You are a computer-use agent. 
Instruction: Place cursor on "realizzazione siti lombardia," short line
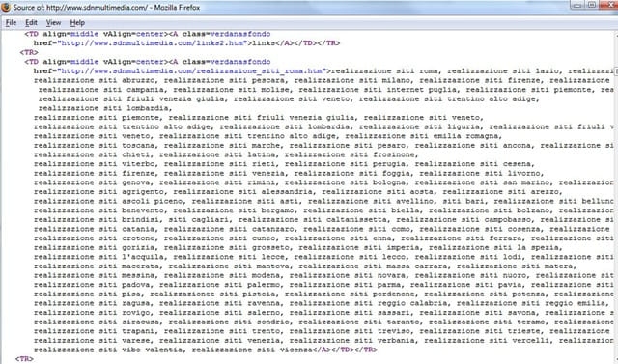(105, 108)
